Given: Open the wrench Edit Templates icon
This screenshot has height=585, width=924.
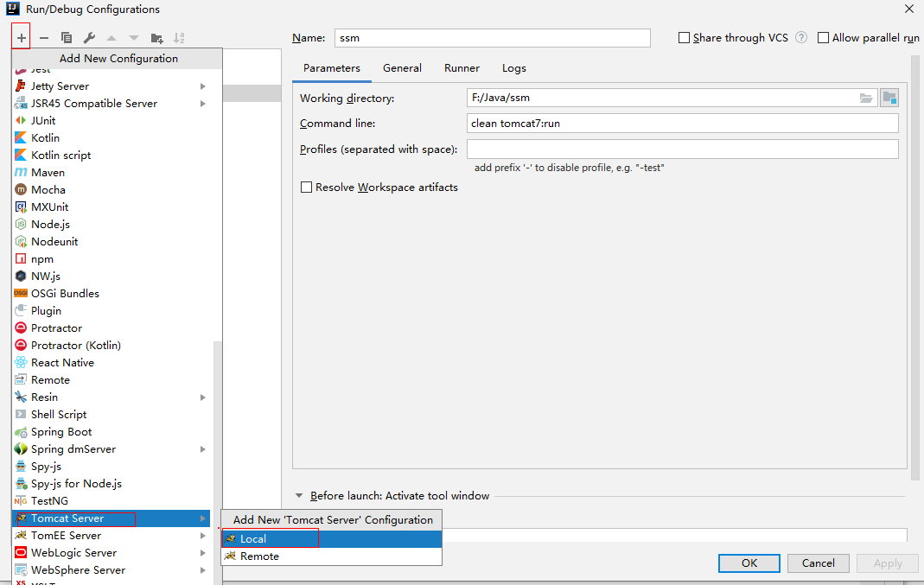Looking at the screenshot, I should 89,38.
